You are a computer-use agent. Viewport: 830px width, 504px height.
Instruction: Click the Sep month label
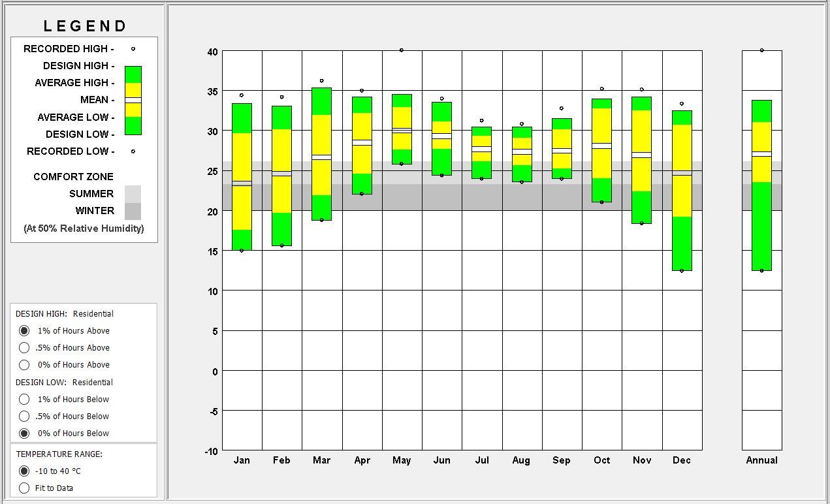click(562, 460)
